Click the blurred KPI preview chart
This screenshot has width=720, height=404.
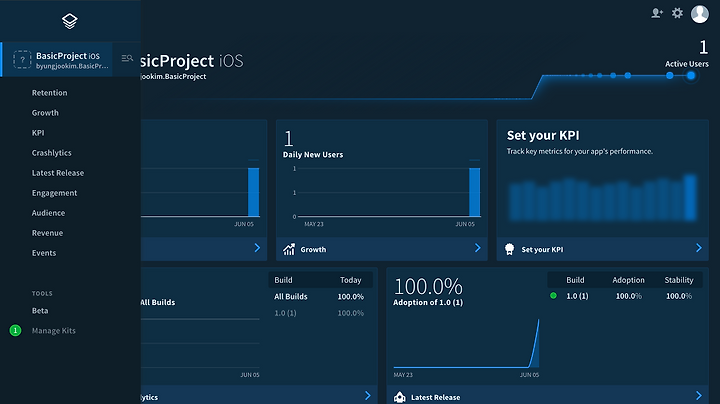[603, 198]
